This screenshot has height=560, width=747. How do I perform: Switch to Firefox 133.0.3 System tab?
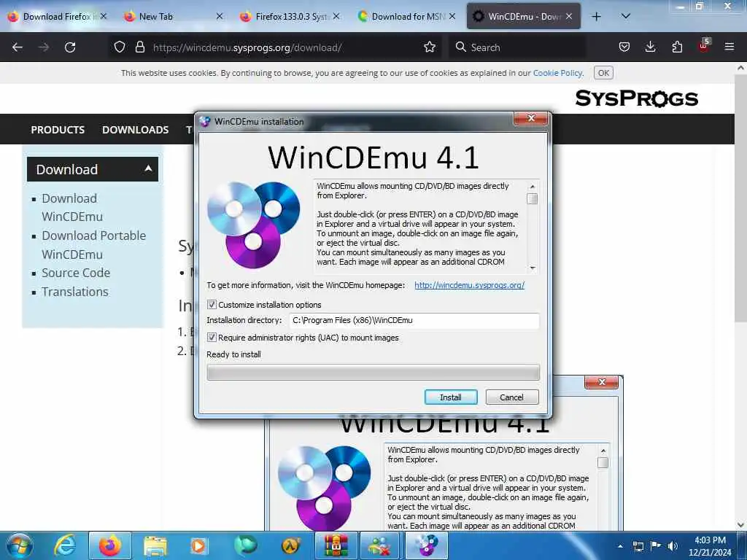tap(290, 17)
